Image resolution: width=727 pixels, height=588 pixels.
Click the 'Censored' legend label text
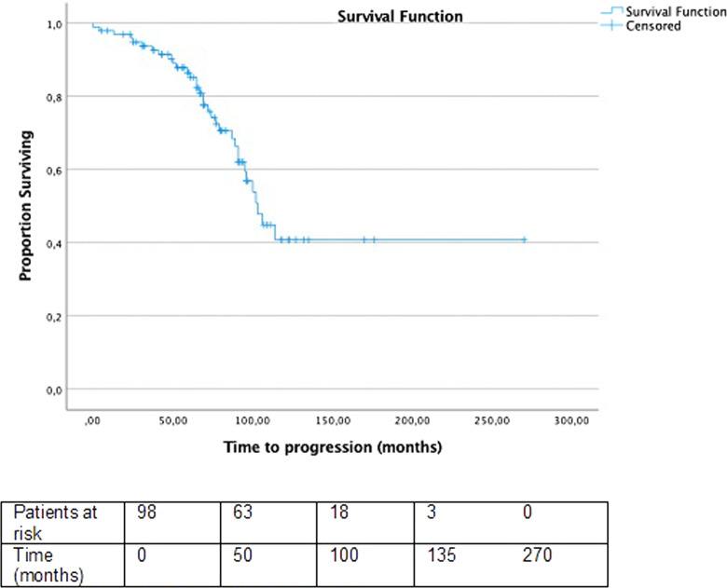tap(653, 26)
